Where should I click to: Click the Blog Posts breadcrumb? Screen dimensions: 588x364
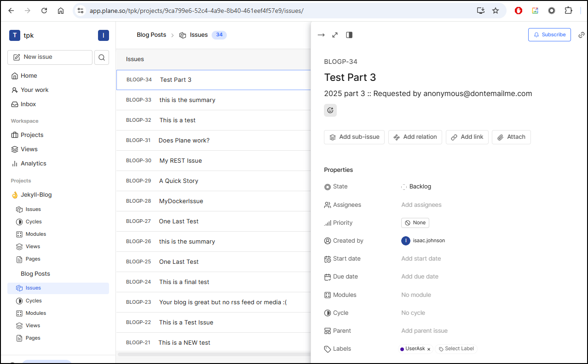[151, 35]
